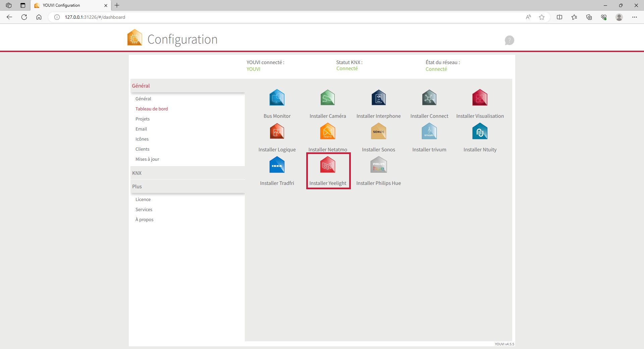Click the green YOUVI connected name
This screenshot has width=644, height=349.
pos(253,69)
